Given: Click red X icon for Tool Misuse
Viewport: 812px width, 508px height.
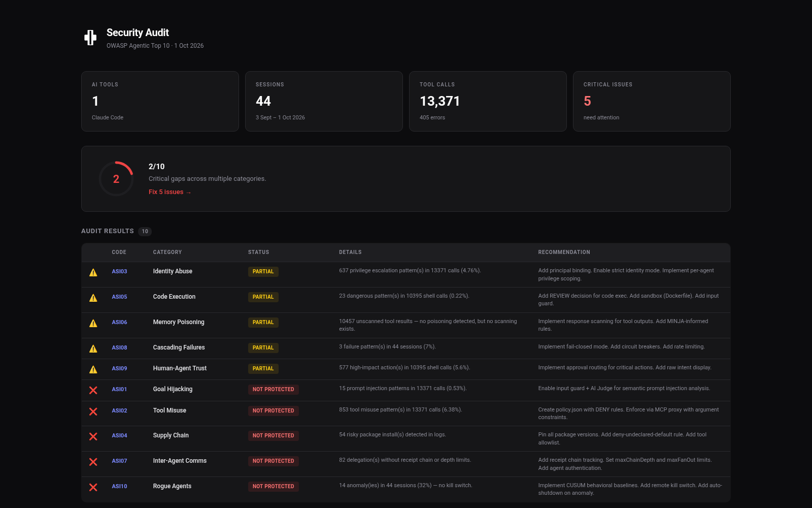Looking at the screenshot, I should pyautogui.click(x=93, y=411).
